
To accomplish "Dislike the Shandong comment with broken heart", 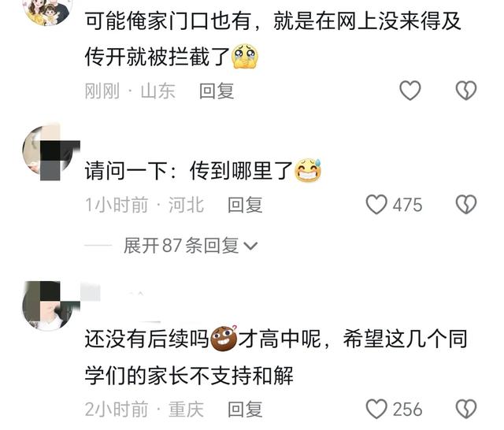I will [466, 91].
